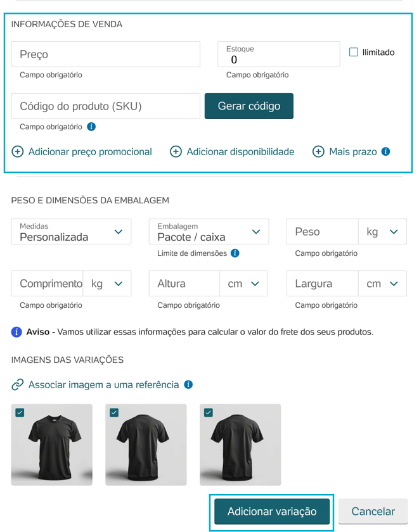Click the plus icon for Adicionar disponibilidade

click(176, 151)
